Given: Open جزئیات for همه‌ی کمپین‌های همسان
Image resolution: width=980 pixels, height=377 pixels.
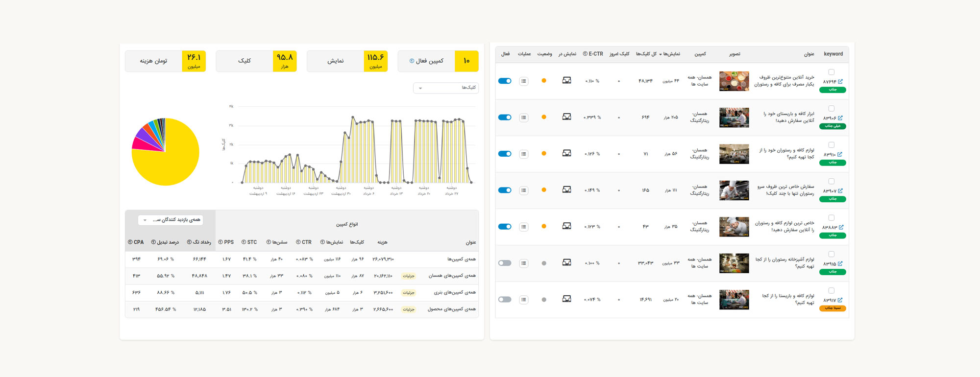Looking at the screenshot, I should coord(408,276).
